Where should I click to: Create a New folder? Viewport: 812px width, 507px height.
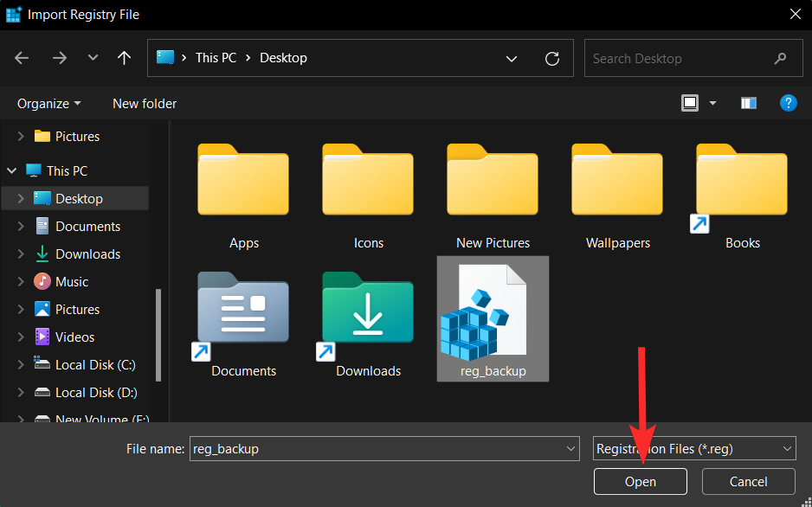point(145,104)
